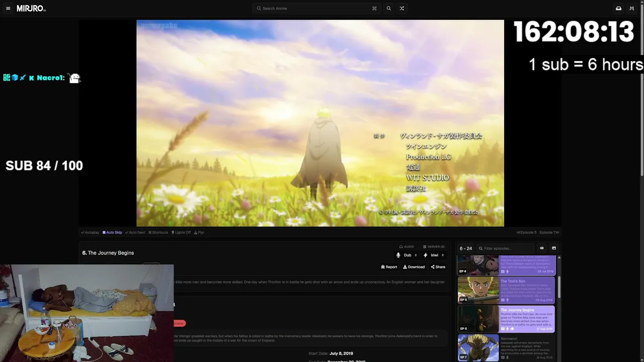Viewport: 644px width, 362px height.
Task: Open the profile M icon
Action: click(x=632, y=9)
